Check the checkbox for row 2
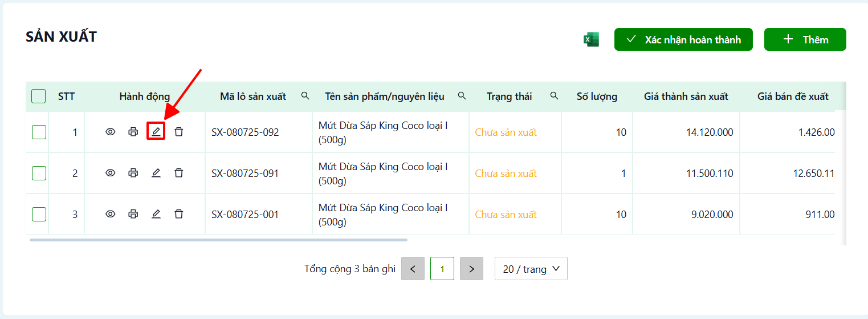Image resolution: width=868 pixels, height=319 pixels. 39,173
